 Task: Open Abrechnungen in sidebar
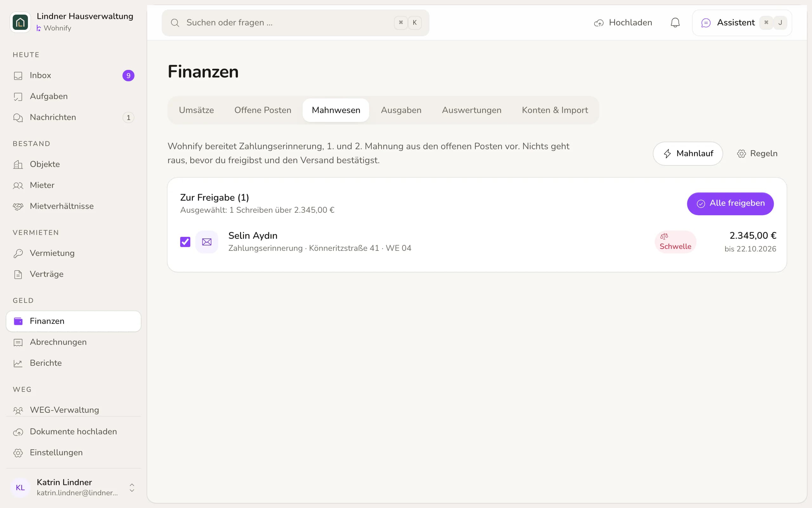(x=74, y=342)
